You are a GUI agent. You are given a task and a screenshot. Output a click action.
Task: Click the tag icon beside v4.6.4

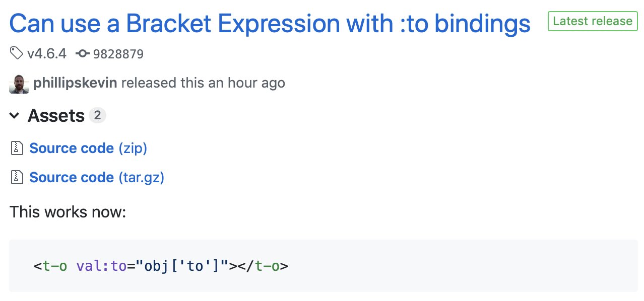pos(16,53)
